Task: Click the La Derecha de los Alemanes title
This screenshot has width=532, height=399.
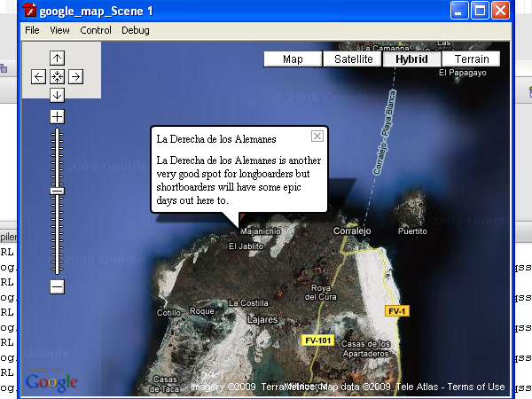Action: coord(216,139)
